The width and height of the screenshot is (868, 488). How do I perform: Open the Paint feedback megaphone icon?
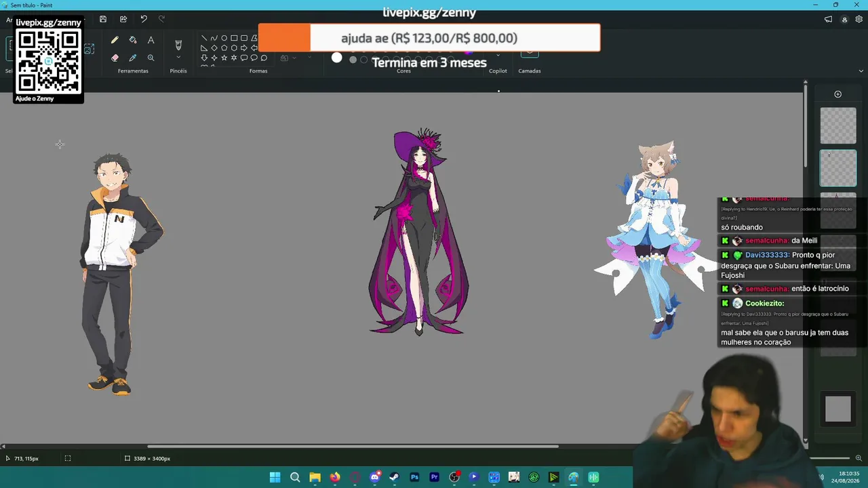[828, 20]
